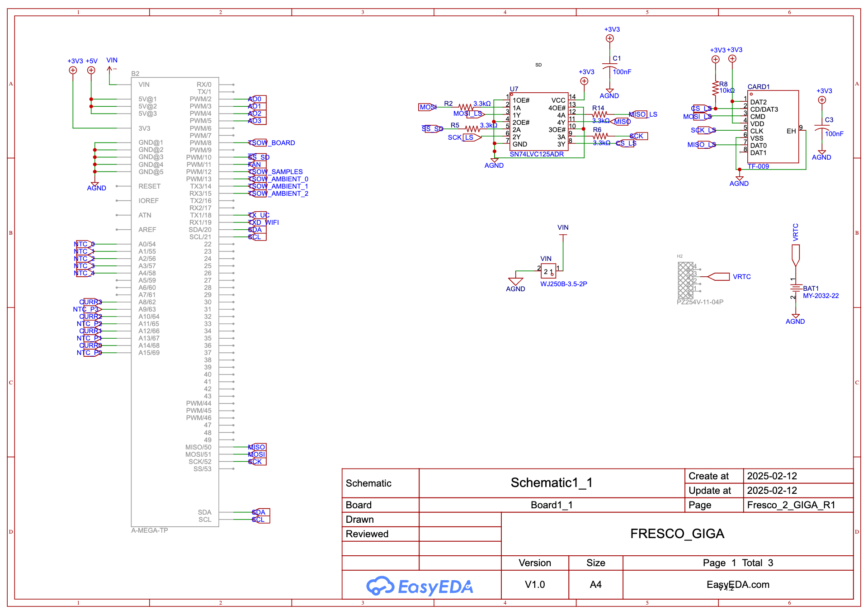Click the VRTC net port above BAT1
The width and height of the screenshot is (868, 615).
coord(796,255)
